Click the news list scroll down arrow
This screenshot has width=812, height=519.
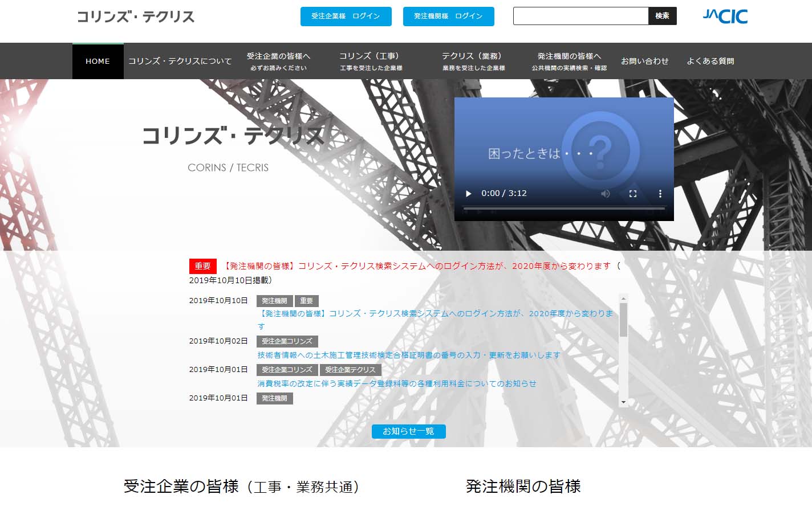(x=623, y=402)
